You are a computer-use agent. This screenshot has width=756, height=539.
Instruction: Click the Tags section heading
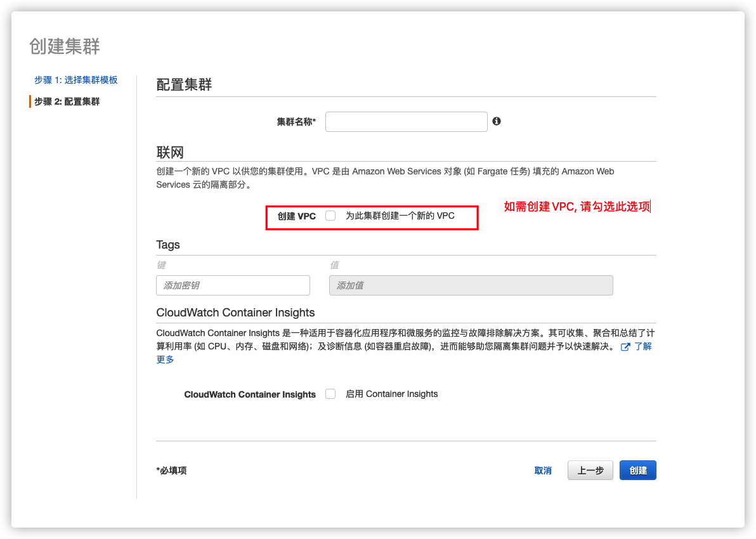(168, 245)
